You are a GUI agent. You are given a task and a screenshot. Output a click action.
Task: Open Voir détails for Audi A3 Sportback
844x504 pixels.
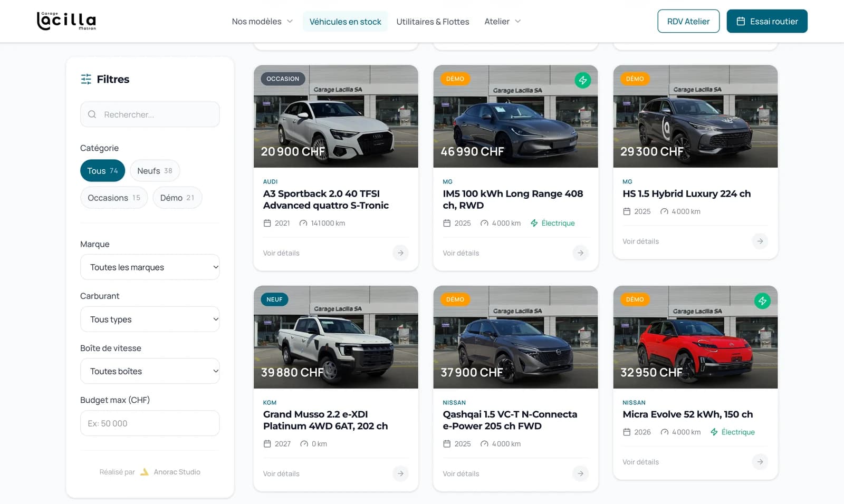click(x=281, y=253)
